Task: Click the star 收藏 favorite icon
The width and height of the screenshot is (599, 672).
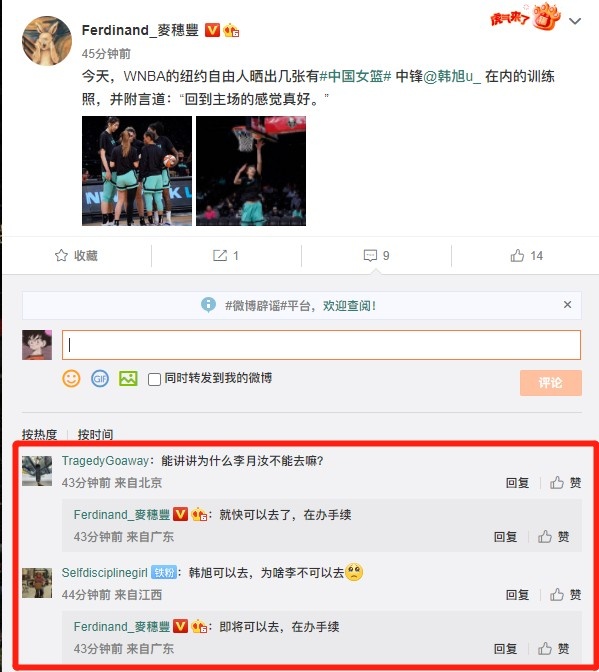Action: pyautogui.click(x=61, y=255)
